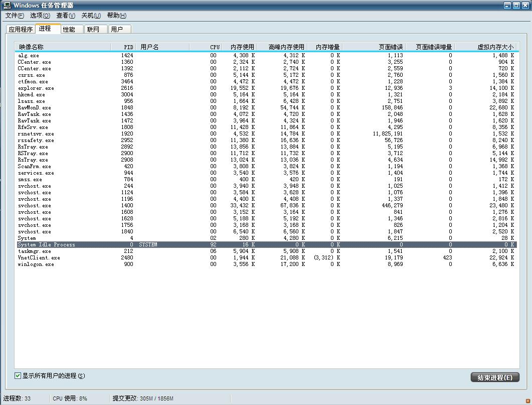532x405 pixels.
Task: Select RSTray.exe with PID 2900
Action: point(266,153)
